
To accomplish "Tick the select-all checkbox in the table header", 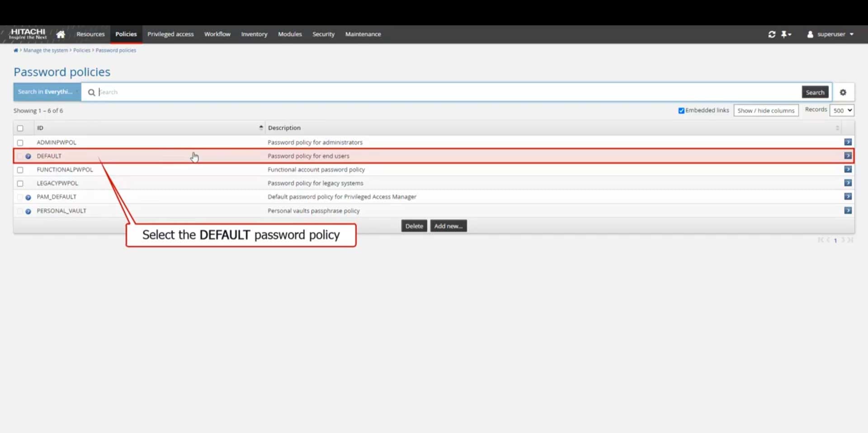I will point(20,128).
